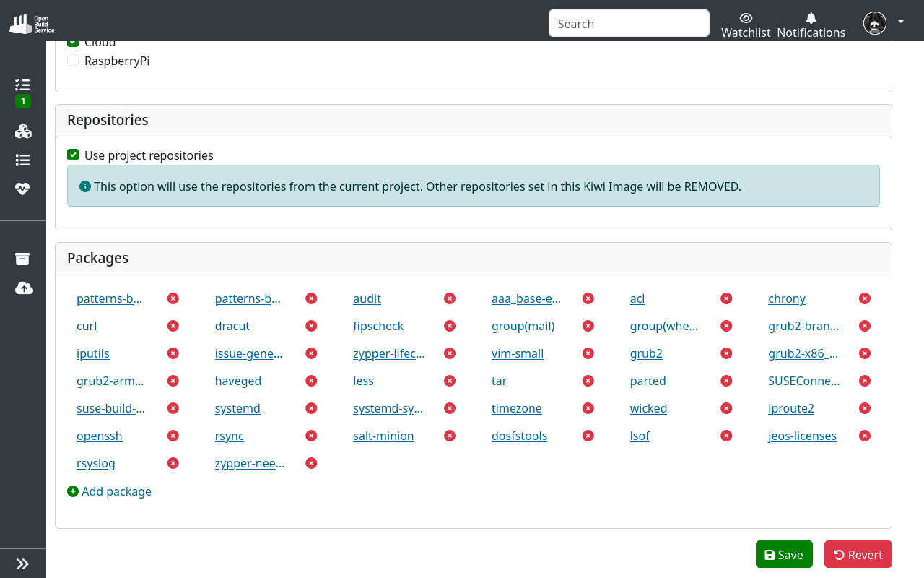Click the list icon in the left sidebar
The image size is (924, 578).
point(23,160)
